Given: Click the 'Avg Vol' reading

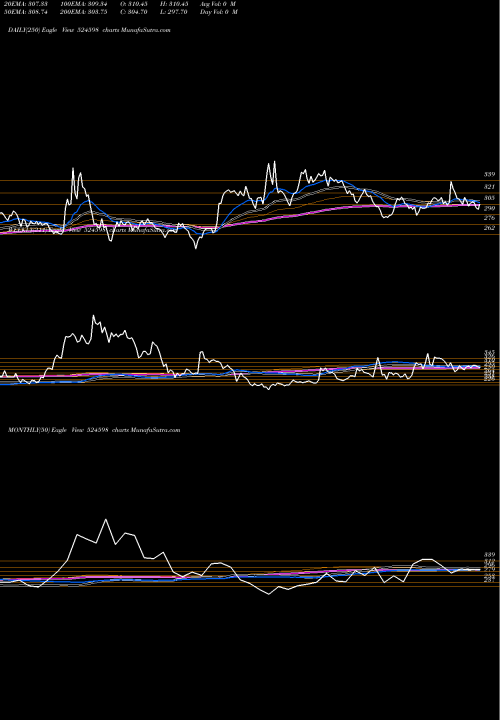Looking at the screenshot, I should tap(218, 4).
